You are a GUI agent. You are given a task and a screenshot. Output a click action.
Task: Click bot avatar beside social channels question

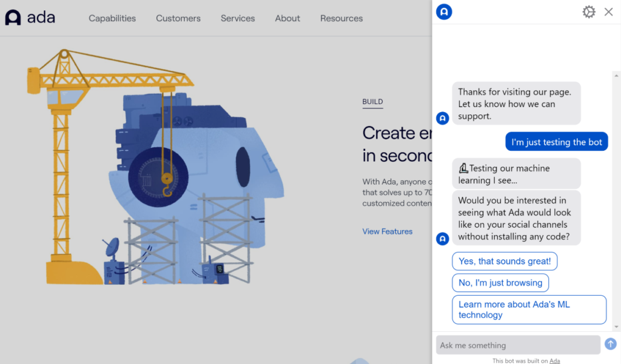click(443, 239)
